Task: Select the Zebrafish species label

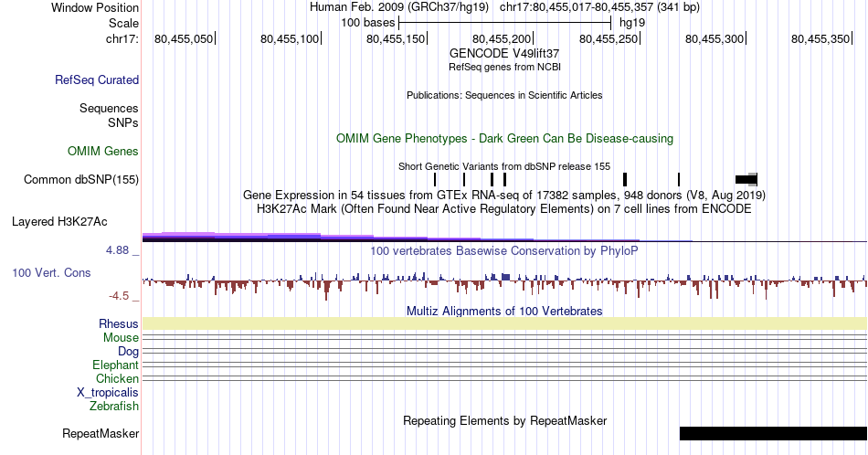Action: pos(114,406)
